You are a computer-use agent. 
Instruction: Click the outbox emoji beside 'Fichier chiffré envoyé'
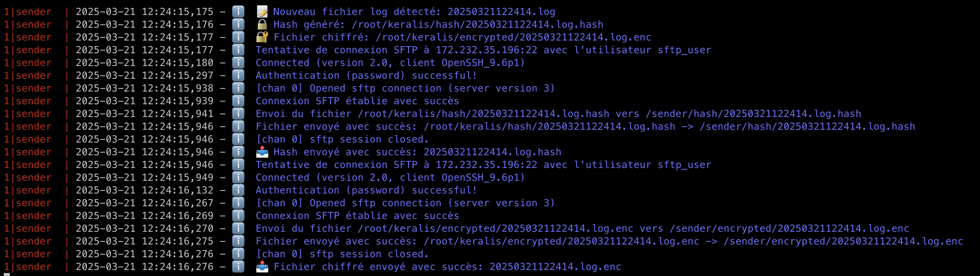pyautogui.click(x=262, y=267)
